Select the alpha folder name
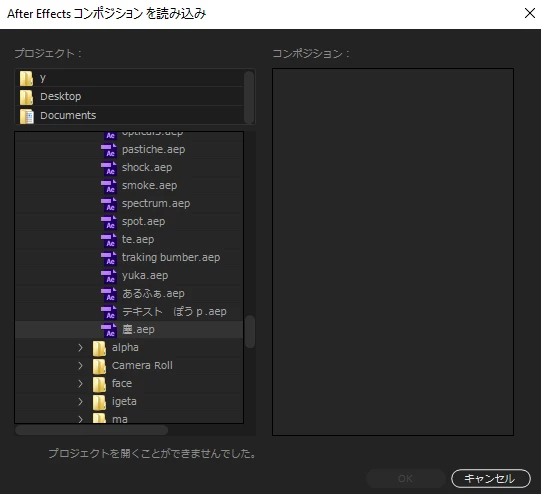Screen dimensions: 541x494 click(x=125, y=347)
